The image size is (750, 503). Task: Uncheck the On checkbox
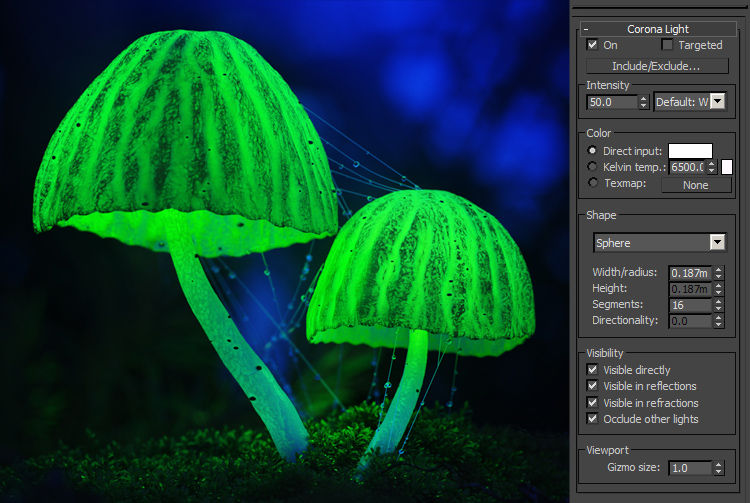592,45
